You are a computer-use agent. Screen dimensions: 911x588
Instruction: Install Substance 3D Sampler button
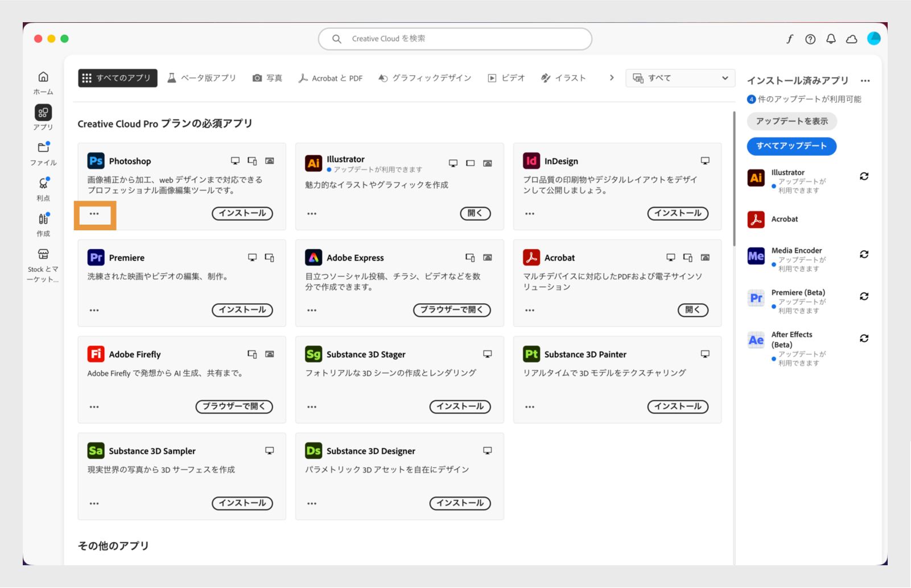click(x=242, y=503)
